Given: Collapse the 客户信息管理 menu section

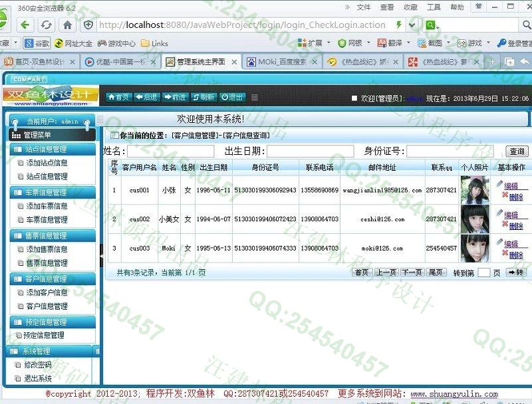Looking at the screenshot, I should tap(53, 279).
